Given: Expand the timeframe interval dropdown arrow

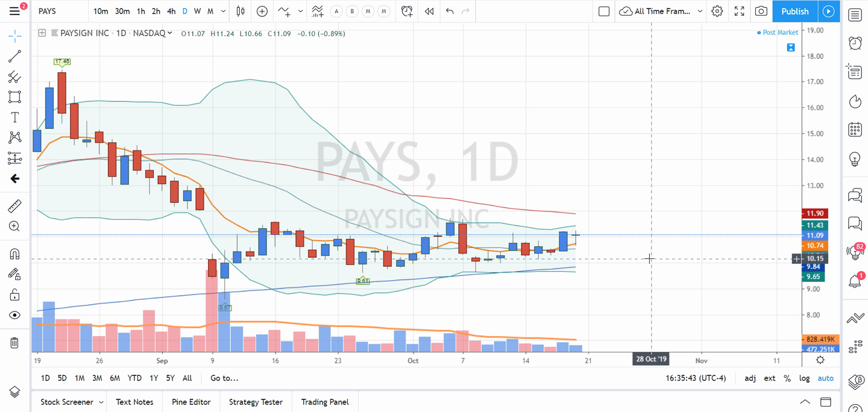Looking at the screenshot, I should click(x=224, y=11).
